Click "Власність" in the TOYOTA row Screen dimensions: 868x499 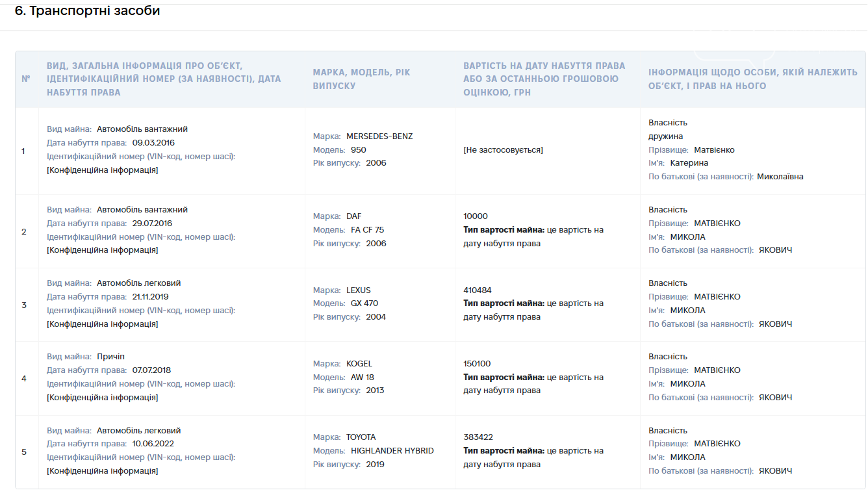coord(668,430)
